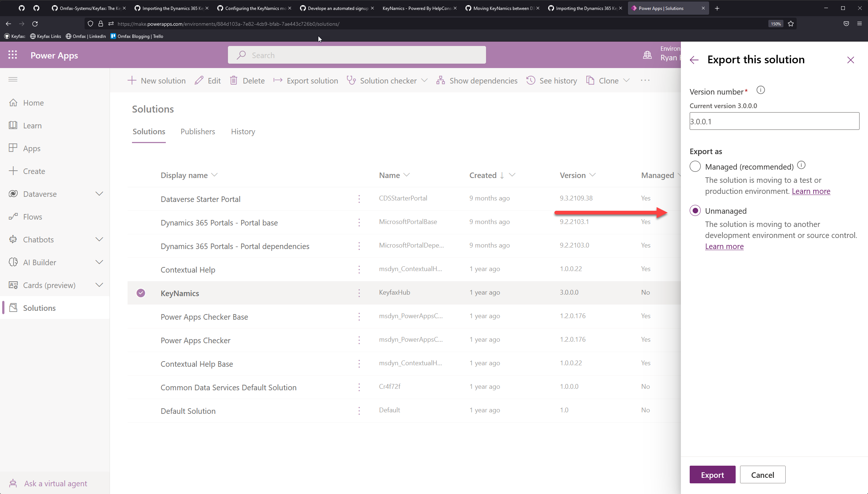Open the Omfax Blogging Trello bookmark
The height and width of the screenshot is (494, 868).
137,36
